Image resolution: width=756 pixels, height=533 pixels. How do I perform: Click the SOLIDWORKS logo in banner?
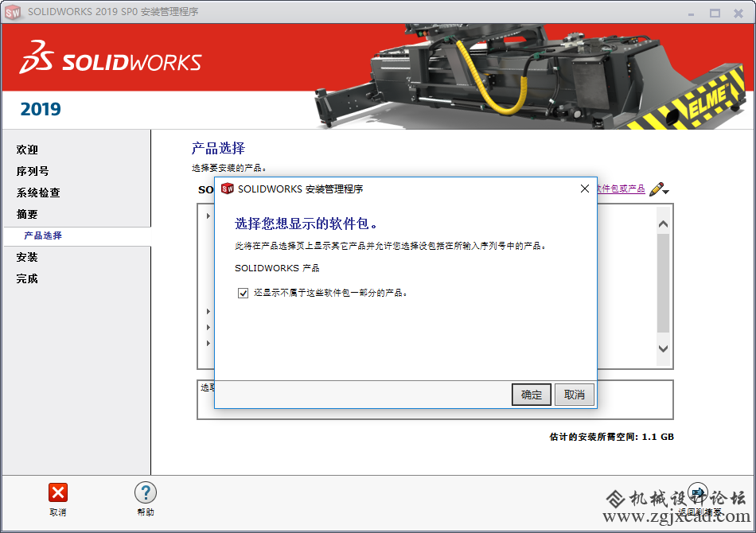tap(111, 58)
